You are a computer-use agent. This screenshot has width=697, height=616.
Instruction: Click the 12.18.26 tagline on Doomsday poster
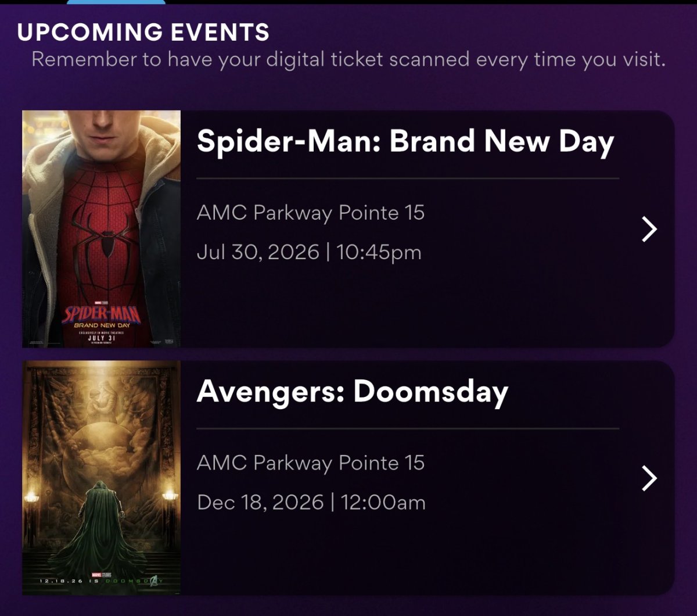102,581
